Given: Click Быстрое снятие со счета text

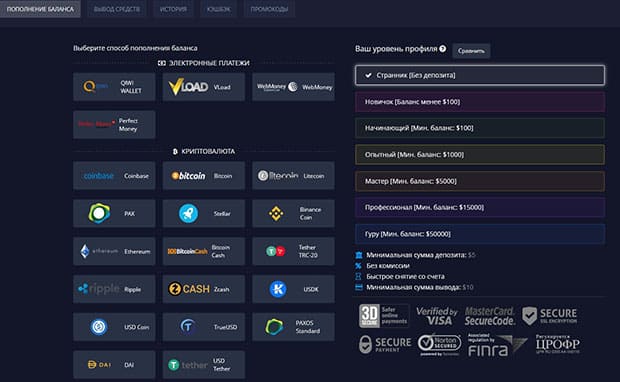Looking at the screenshot, I should pyautogui.click(x=405, y=276).
